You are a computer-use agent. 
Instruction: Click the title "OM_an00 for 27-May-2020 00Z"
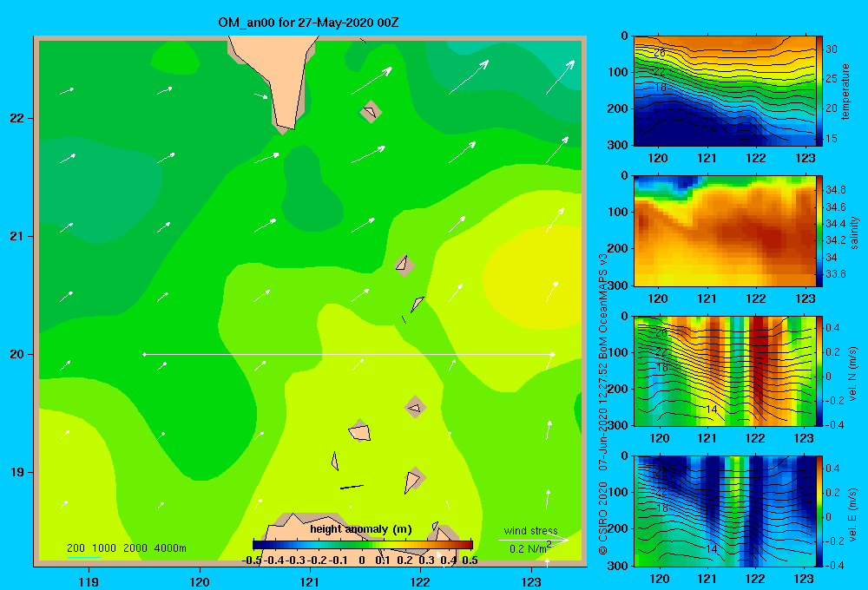pos(308,23)
